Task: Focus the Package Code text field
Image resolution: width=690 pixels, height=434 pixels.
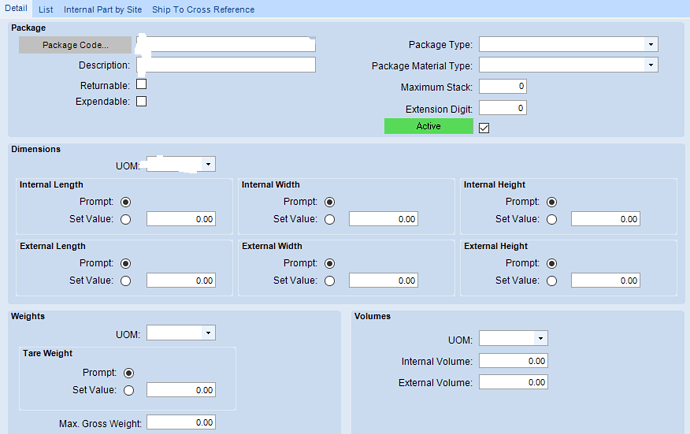Action: [x=226, y=44]
